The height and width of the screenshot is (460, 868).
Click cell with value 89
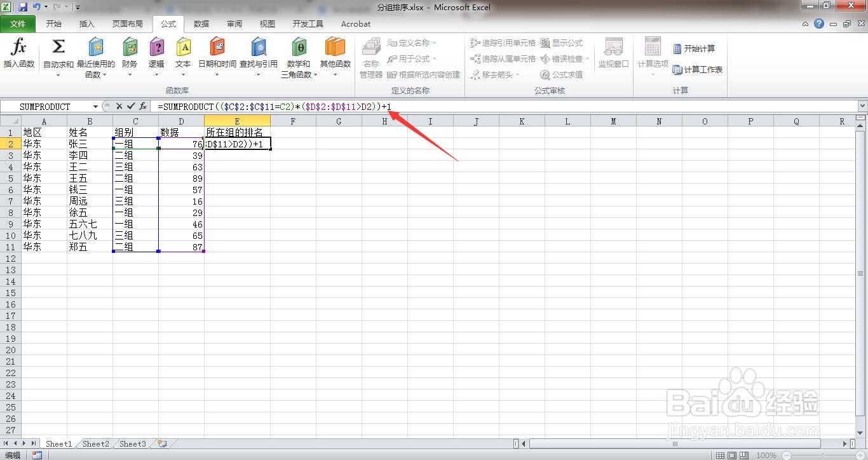coord(181,179)
